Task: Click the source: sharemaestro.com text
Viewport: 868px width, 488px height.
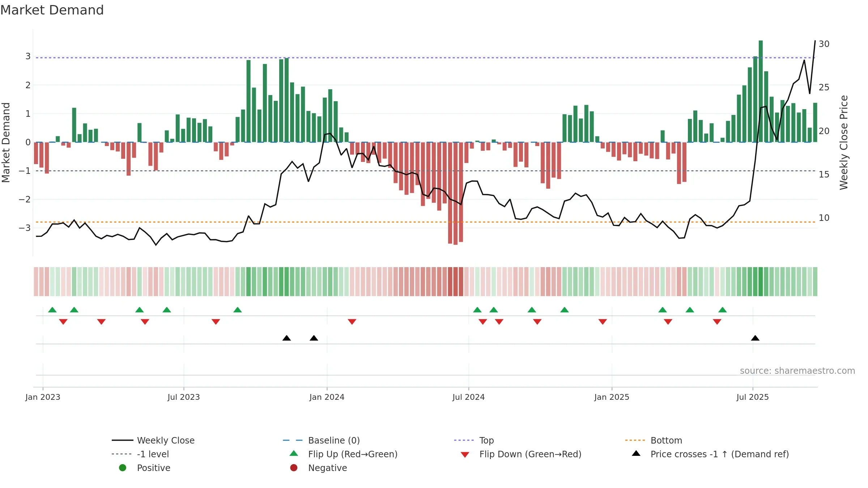Action: point(797,371)
